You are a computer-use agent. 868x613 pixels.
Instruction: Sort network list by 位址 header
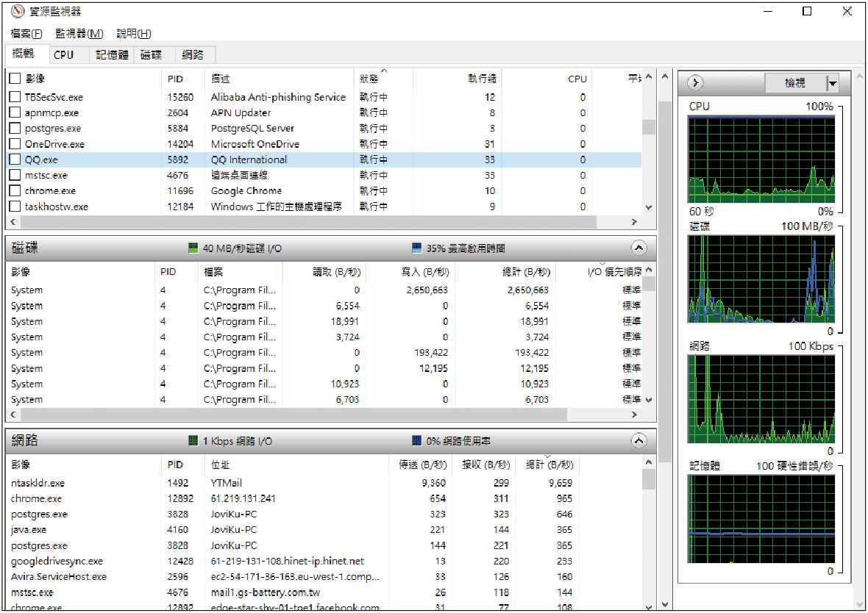(296, 465)
